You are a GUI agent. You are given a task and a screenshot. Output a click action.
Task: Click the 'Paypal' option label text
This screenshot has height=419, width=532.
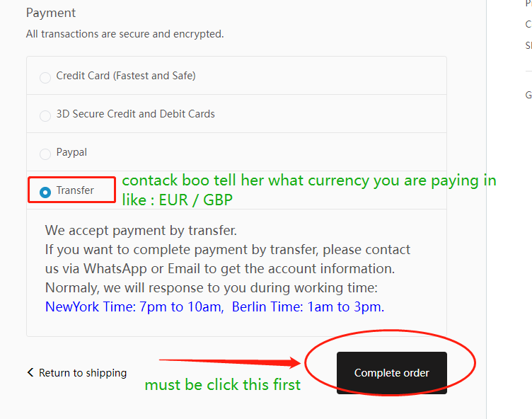[x=71, y=152]
